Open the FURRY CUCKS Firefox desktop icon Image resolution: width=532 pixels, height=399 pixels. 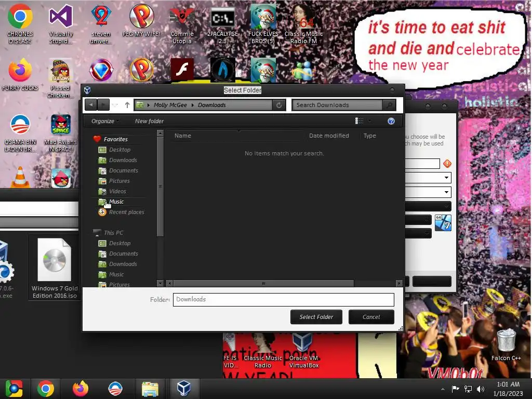[x=20, y=75]
